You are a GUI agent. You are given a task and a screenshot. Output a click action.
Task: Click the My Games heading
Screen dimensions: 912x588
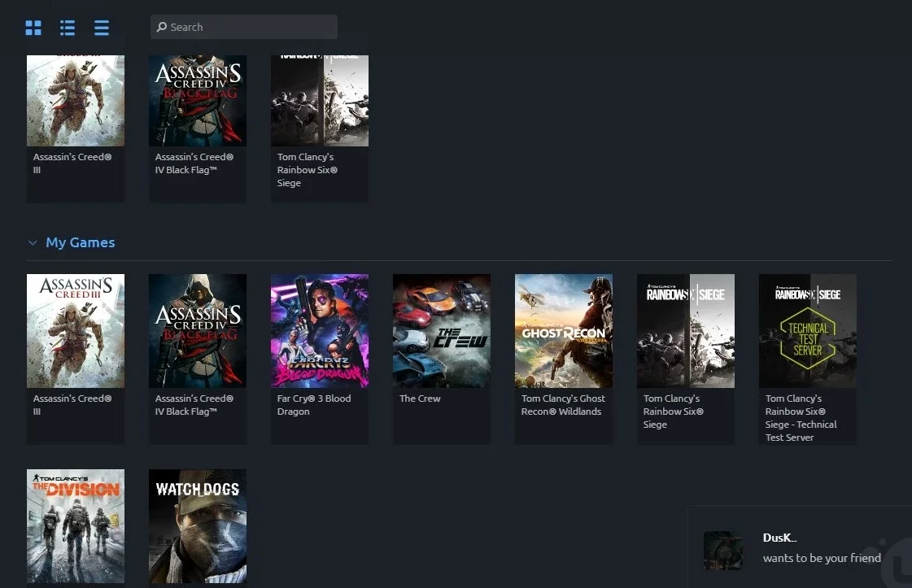tap(81, 242)
